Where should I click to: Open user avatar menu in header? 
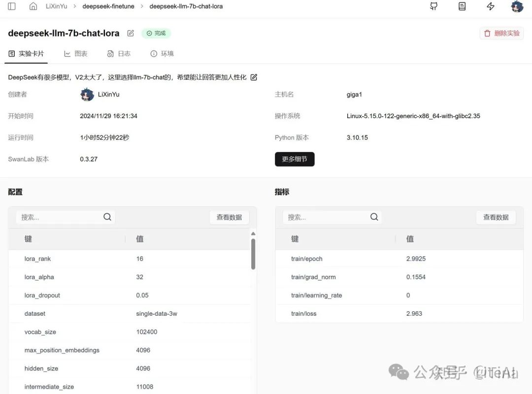pos(517,6)
